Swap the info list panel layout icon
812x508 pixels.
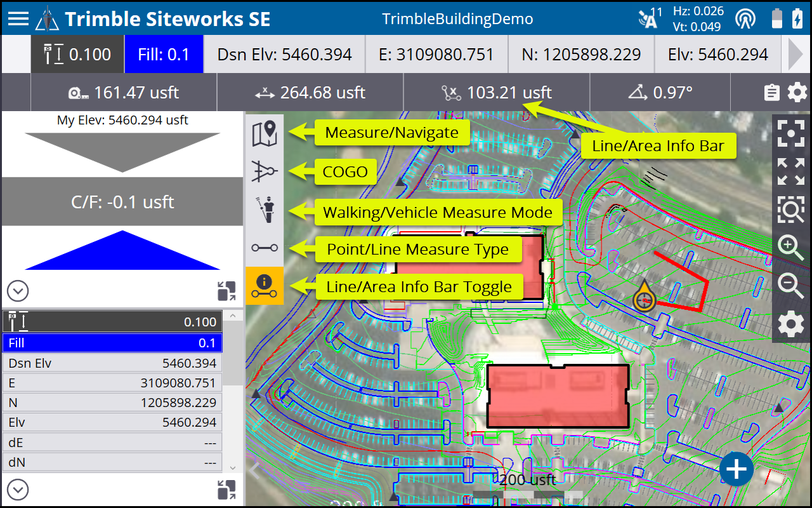pyautogui.click(x=226, y=490)
